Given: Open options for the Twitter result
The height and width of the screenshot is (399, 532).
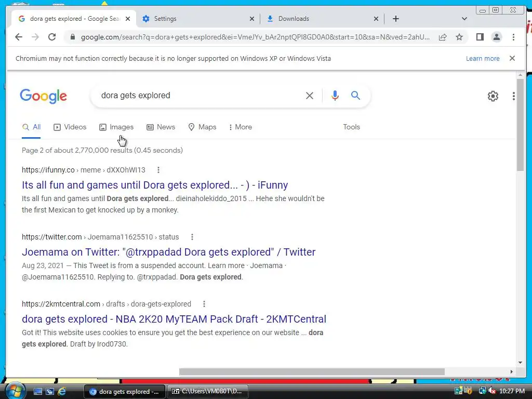Looking at the screenshot, I should click(192, 237).
